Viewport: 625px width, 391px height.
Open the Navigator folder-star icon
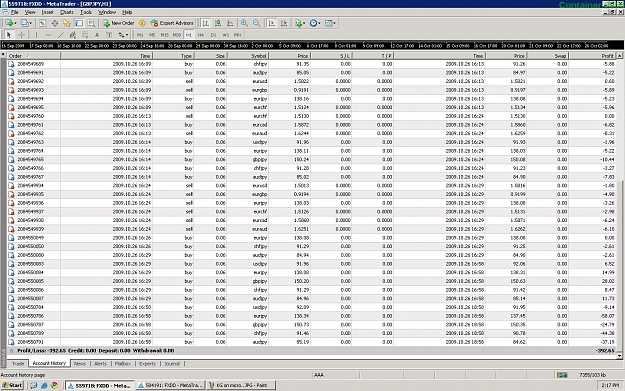[67, 23]
